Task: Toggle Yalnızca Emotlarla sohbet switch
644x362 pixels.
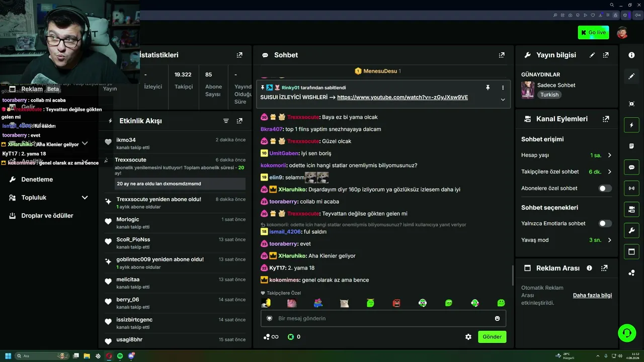Action: click(x=605, y=223)
